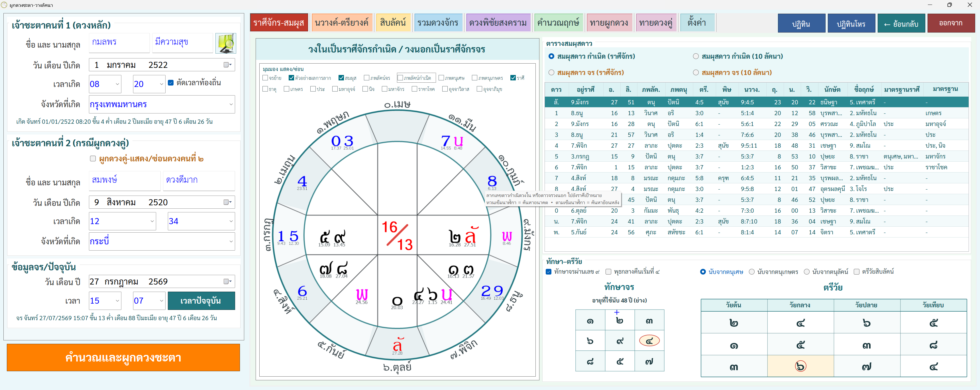Enable the ผูกดวงคู่ person 2 checkbox
The image size is (980, 390).
pos(93,159)
